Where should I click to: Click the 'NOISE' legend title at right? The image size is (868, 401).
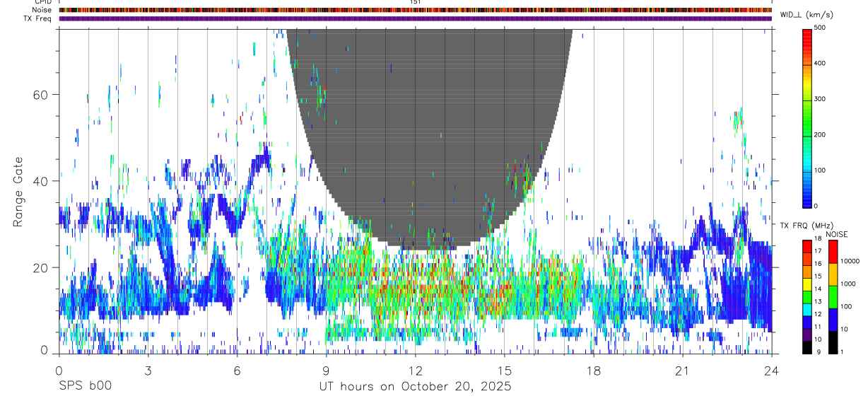click(x=838, y=234)
